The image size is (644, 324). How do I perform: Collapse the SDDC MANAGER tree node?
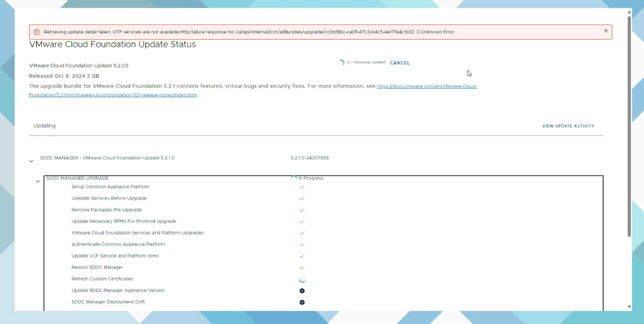coord(31,161)
